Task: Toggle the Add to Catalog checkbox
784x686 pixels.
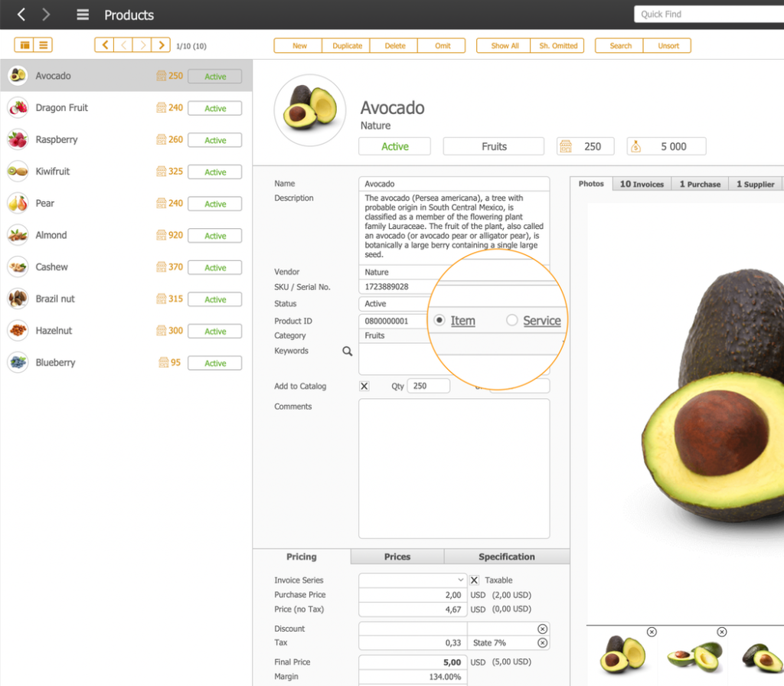Action: pos(364,387)
